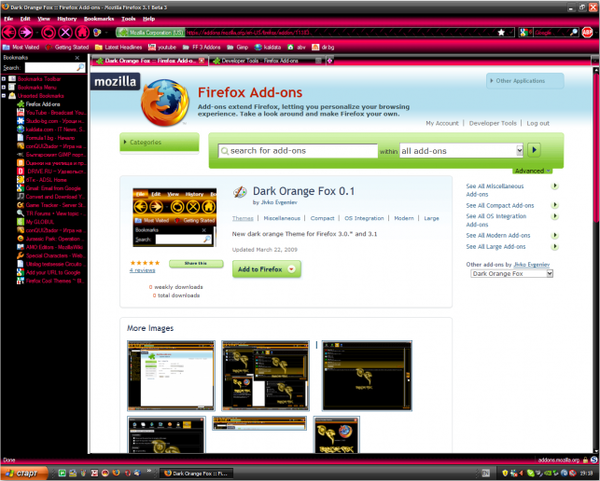The height and width of the screenshot is (481, 600).
Task: Open Latest Headlines feed folder
Action: pyautogui.click(x=119, y=47)
